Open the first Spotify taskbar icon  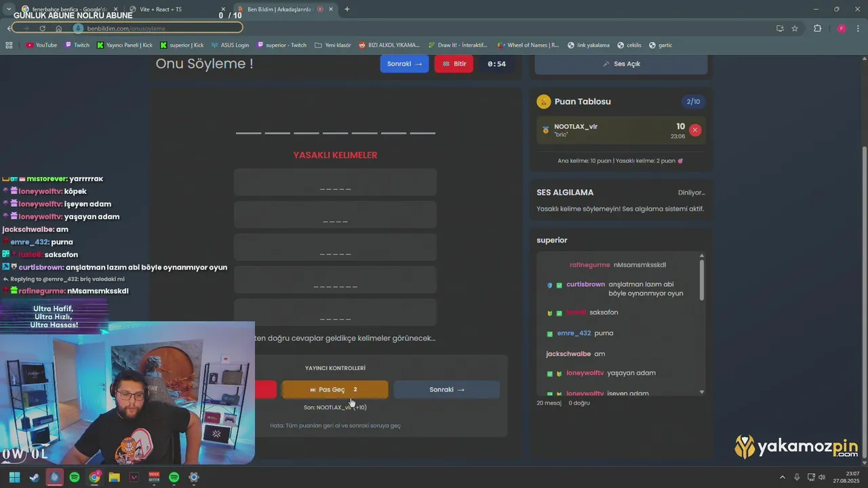pyautogui.click(x=75, y=477)
